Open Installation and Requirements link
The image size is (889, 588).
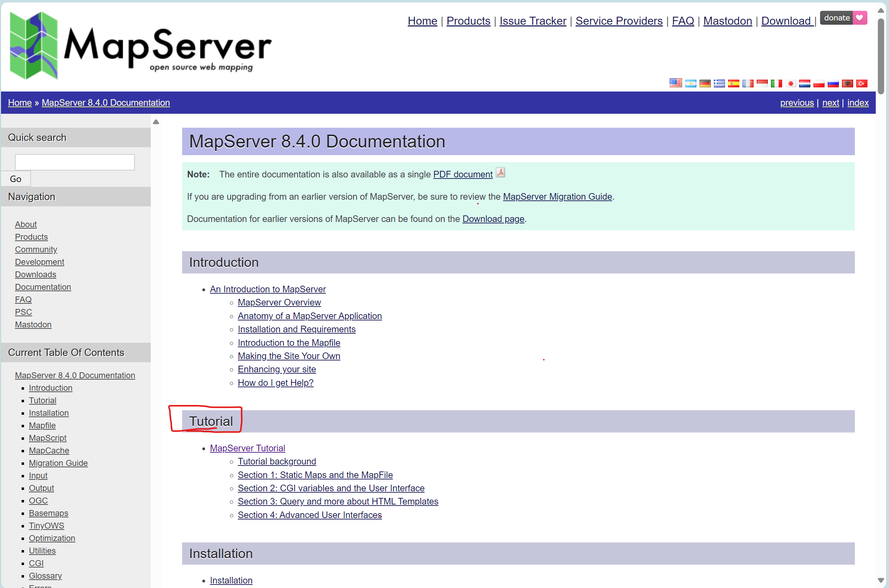coord(296,329)
